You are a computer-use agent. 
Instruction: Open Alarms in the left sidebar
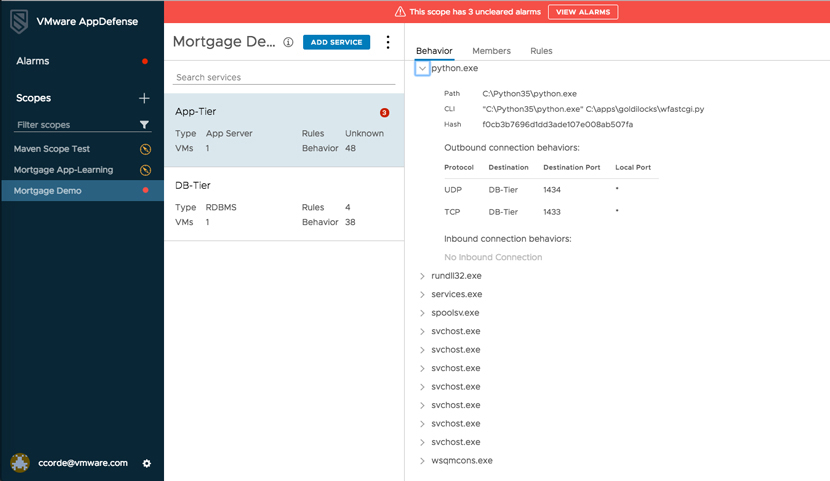(33, 61)
